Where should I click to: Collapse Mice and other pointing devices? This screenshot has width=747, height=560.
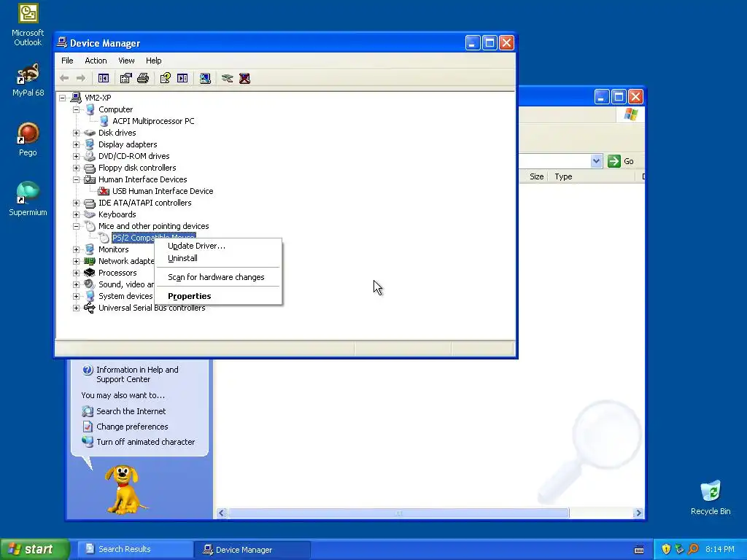click(x=76, y=226)
